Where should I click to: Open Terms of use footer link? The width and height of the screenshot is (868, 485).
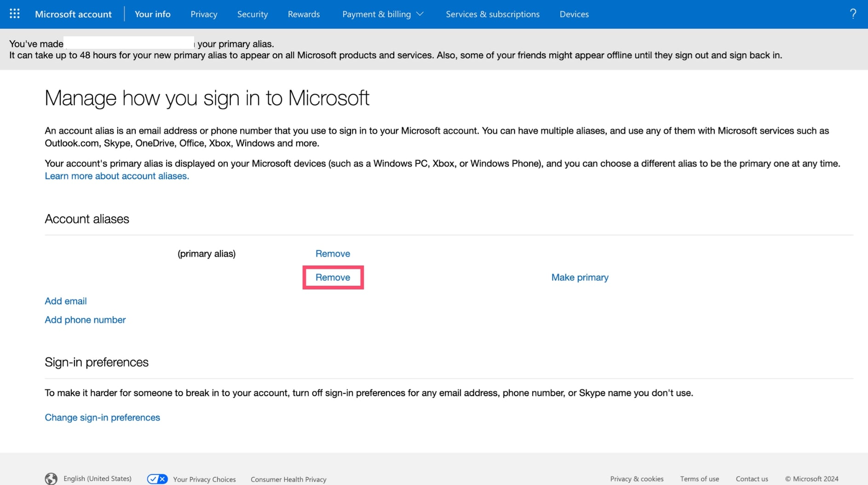[699, 479]
